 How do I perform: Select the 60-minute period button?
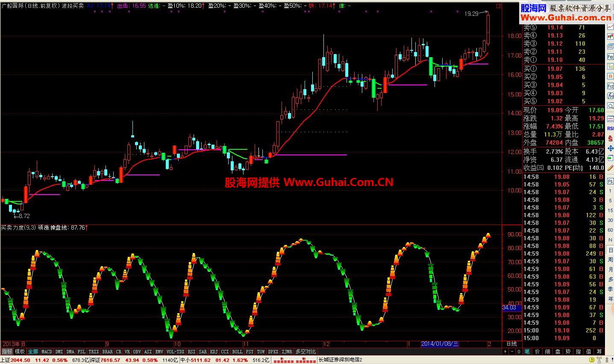coord(610,230)
